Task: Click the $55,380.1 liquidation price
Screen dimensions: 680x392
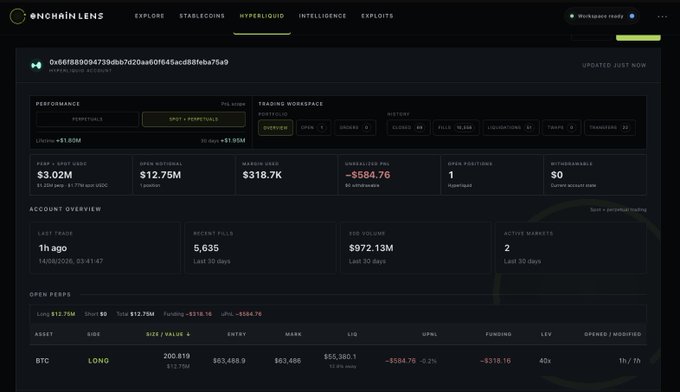Action: pos(340,357)
